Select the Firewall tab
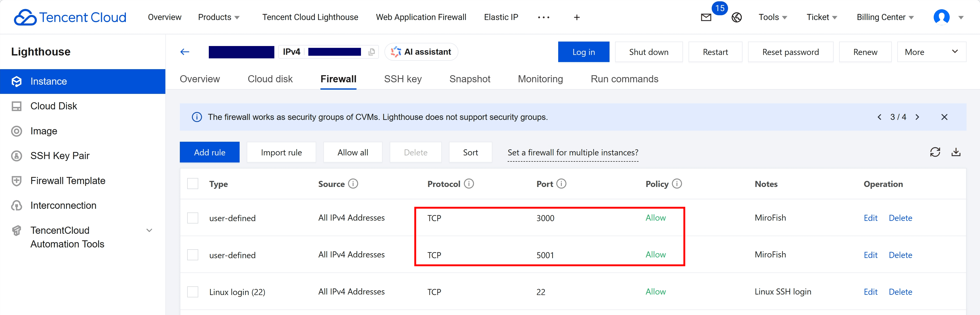 pyautogui.click(x=338, y=79)
